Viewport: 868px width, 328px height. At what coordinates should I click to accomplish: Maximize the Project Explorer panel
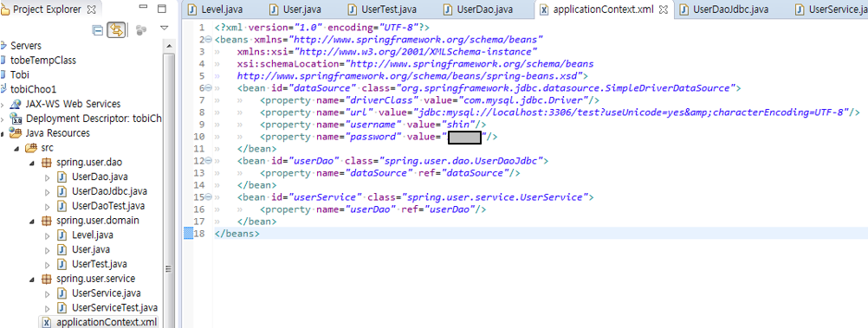click(162, 9)
